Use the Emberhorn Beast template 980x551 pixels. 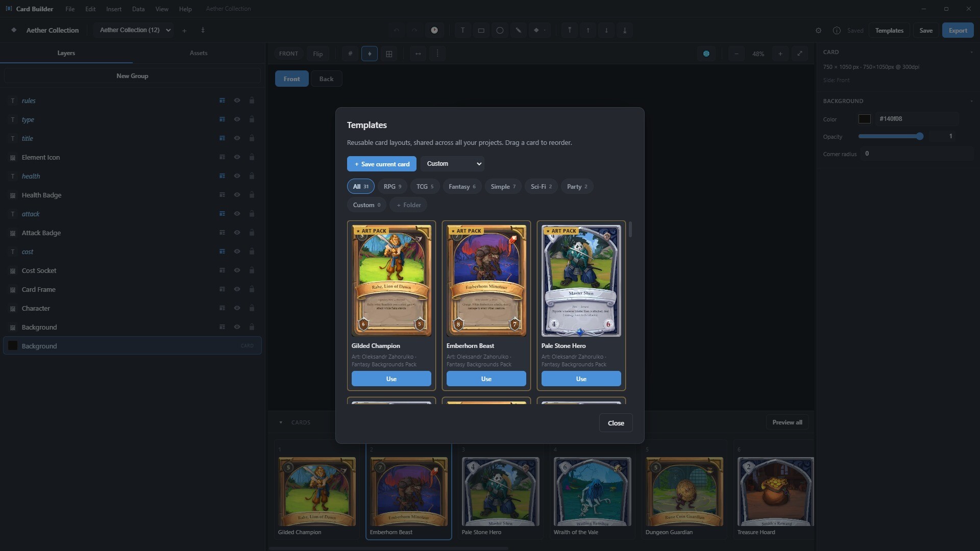pyautogui.click(x=486, y=379)
